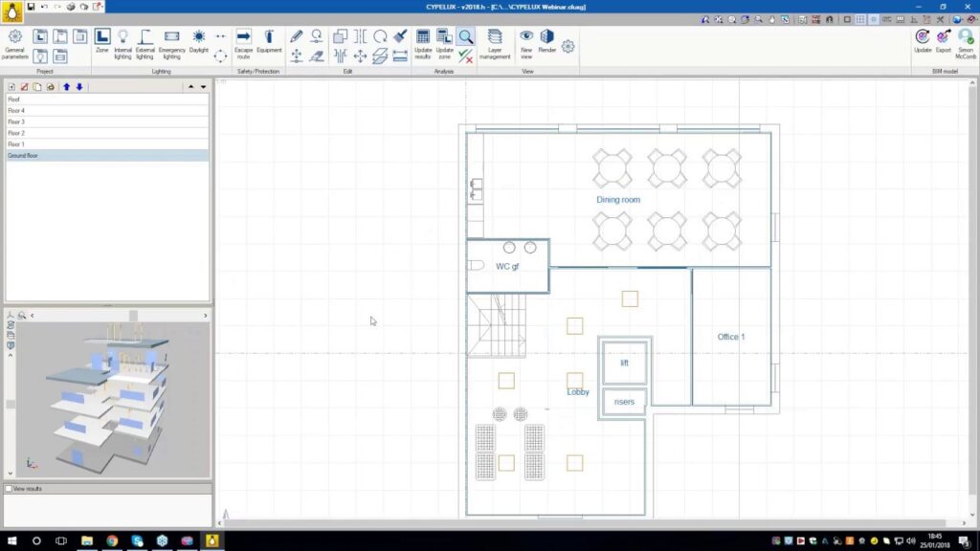Select the Zone tool

pos(101,42)
